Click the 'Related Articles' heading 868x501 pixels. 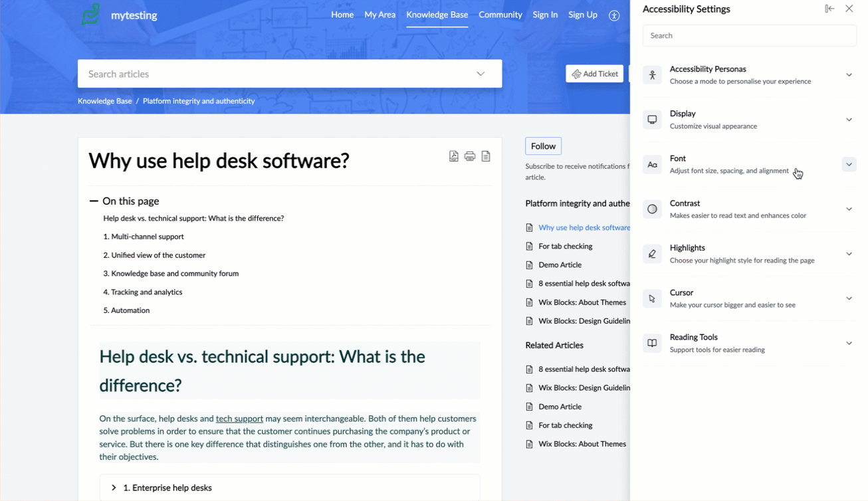(x=554, y=346)
